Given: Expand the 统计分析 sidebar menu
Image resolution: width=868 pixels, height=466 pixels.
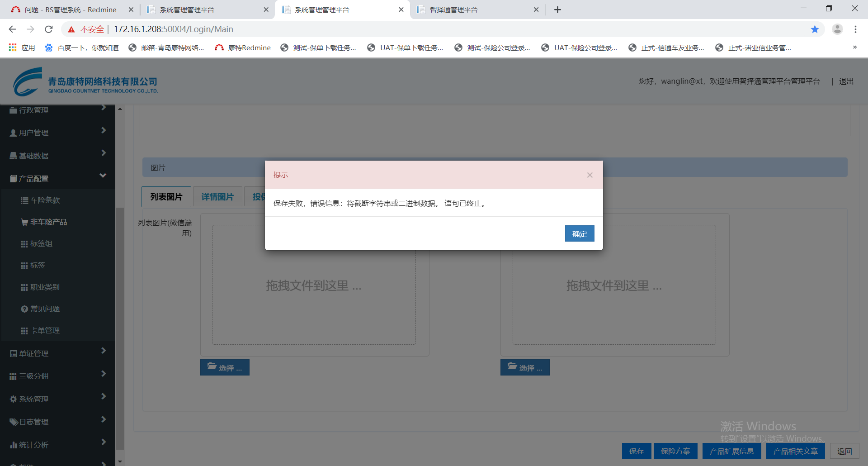Looking at the screenshot, I should [x=57, y=445].
